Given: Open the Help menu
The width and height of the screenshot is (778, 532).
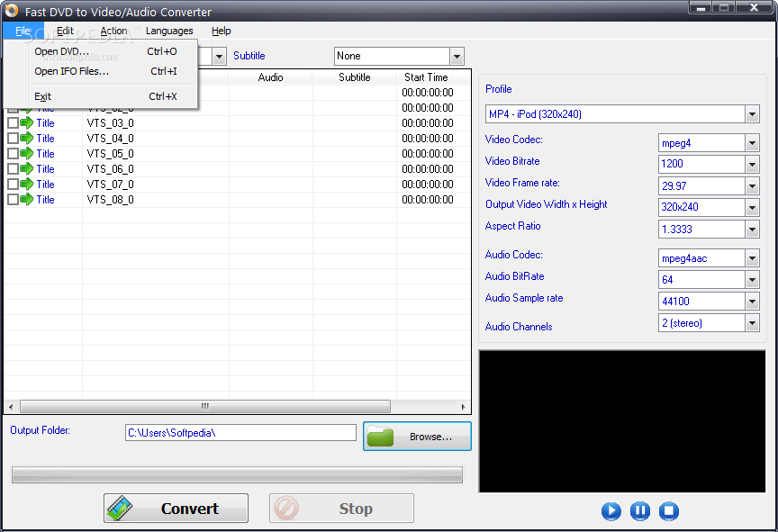Looking at the screenshot, I should 221,31.
